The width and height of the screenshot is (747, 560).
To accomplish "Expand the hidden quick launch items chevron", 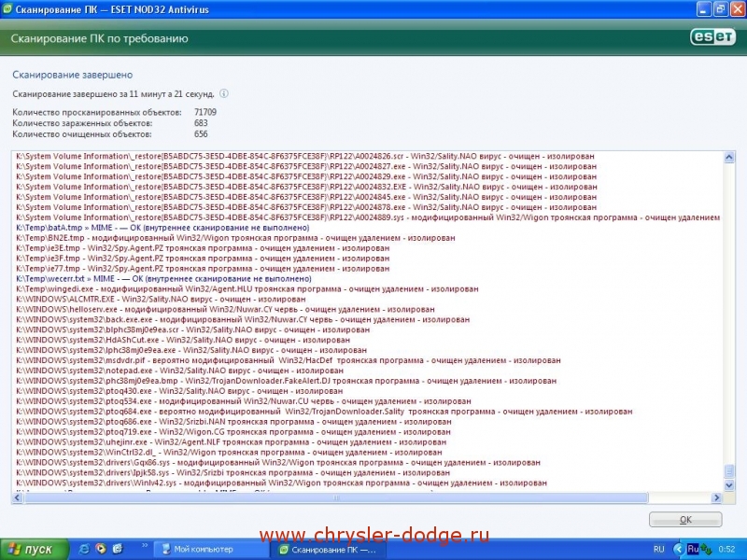I will click(145, 545).
